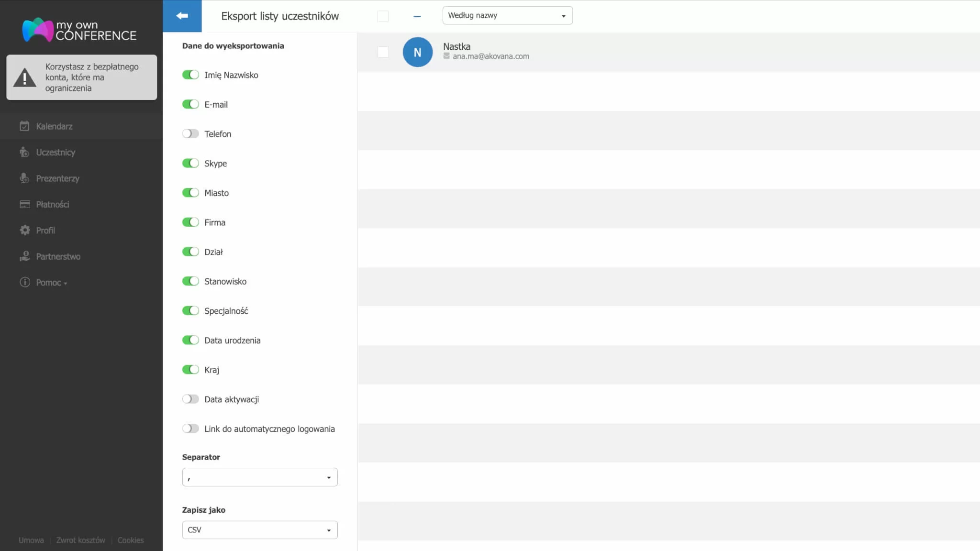Click the Prezenterzy microphone icon
980x551 pixels.
(24, 178)
